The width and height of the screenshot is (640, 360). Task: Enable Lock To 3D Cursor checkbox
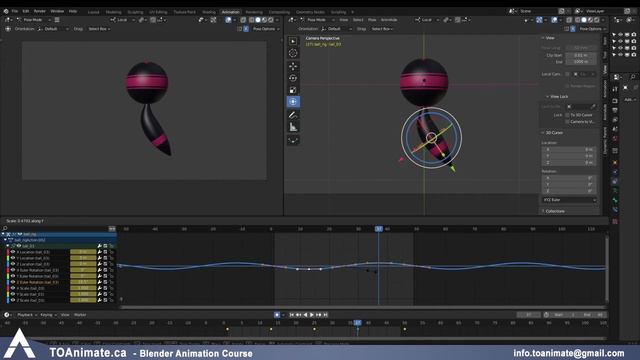coord(567,115)
